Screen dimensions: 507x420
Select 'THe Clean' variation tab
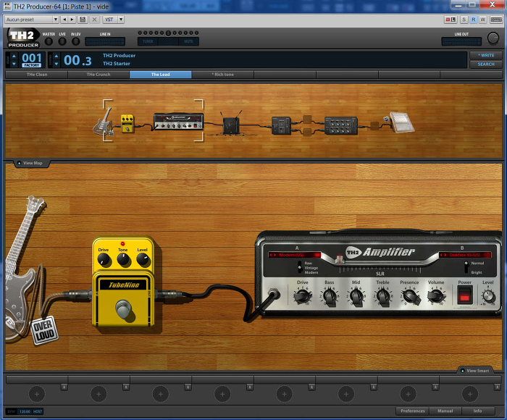click(x=37, y=75)
